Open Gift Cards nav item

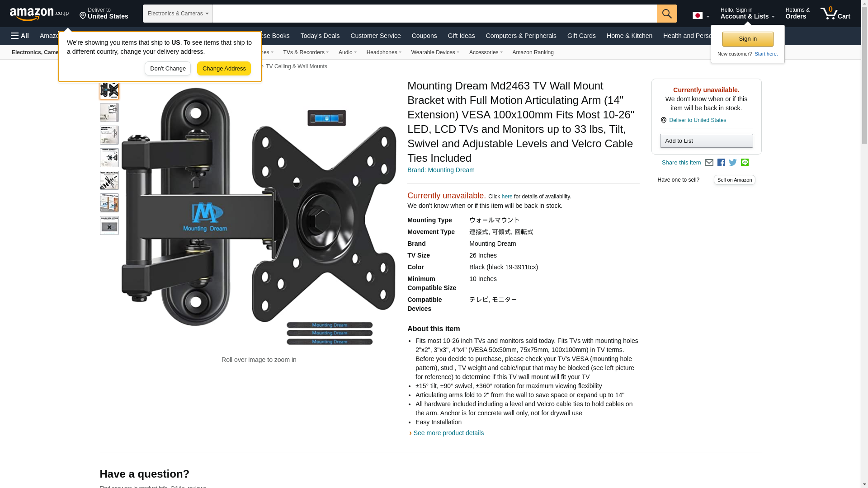(581, 36)
